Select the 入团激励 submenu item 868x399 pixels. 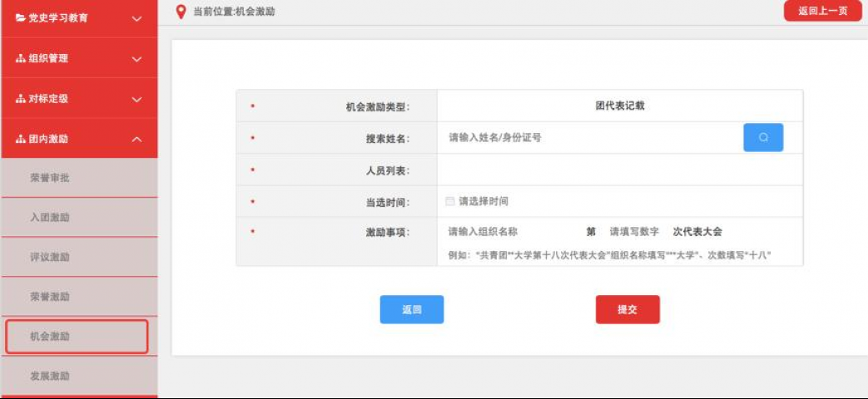tap(50, 217)
